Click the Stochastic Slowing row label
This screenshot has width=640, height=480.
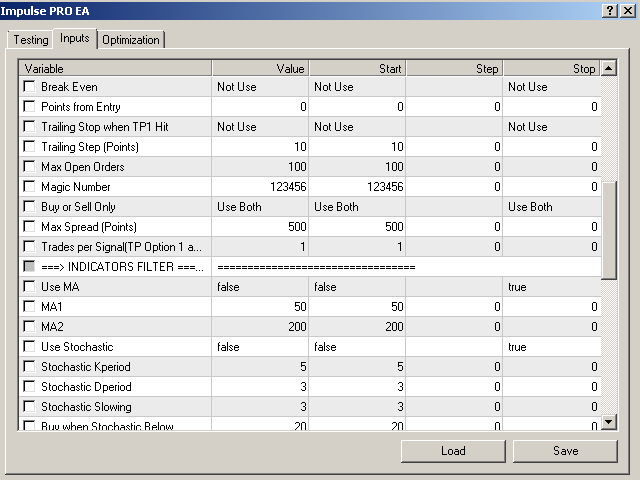pyautogui.click(x=86, y=407)
